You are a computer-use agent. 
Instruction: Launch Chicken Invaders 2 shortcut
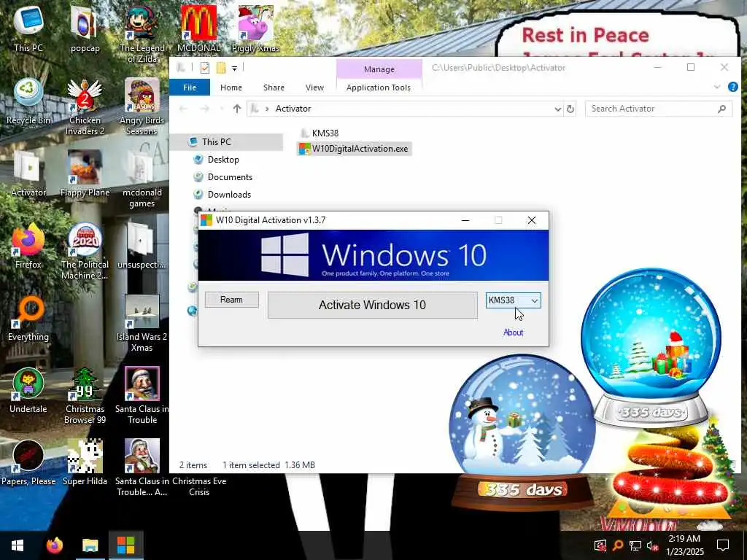(85, 106)
